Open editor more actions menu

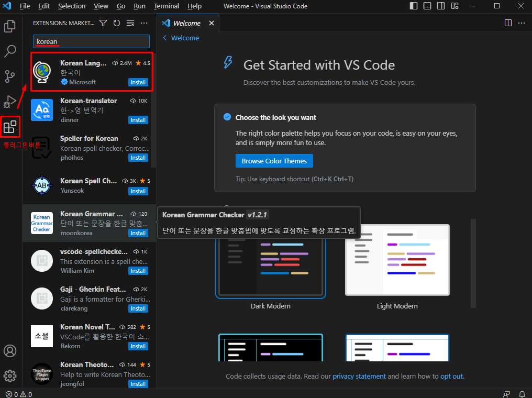522,23
